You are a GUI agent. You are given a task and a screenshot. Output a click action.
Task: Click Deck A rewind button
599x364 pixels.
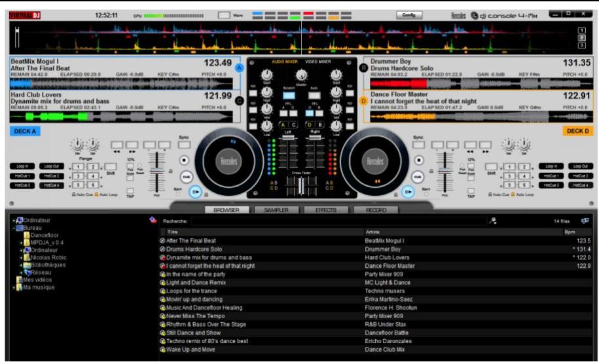[117, 145]
